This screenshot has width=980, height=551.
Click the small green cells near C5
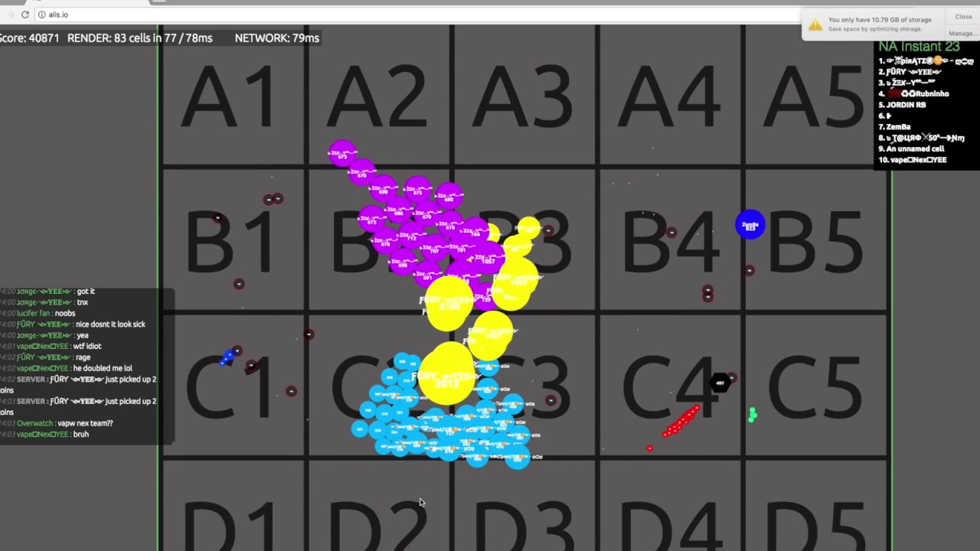(753, 415)
